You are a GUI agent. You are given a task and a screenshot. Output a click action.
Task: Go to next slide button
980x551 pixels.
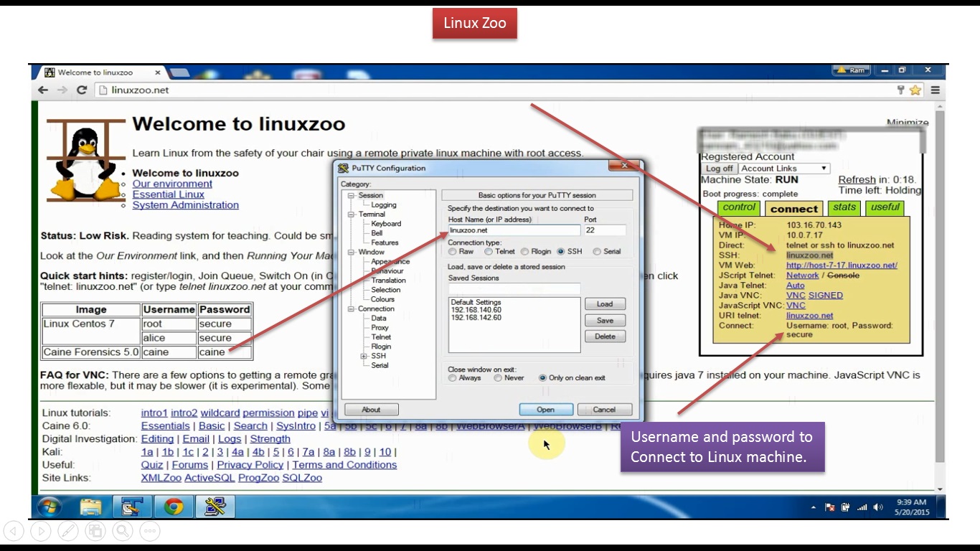coord(41,531)
